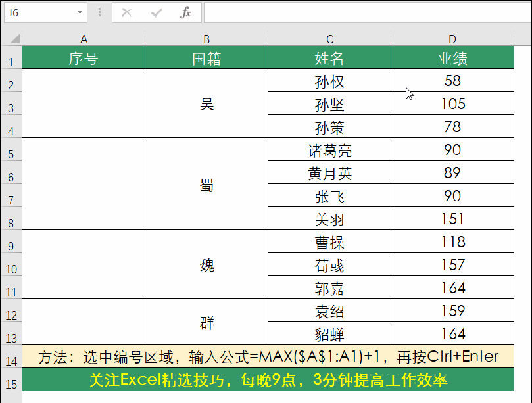Image resolution: width=532 pixels, height=403 pixels.
Task: Click the 姓名 header cell
Action: coord(329,58)
